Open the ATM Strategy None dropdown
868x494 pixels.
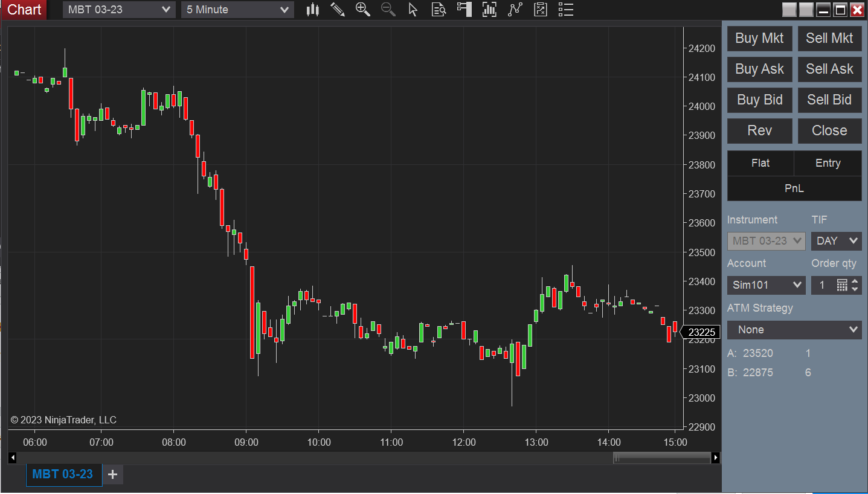click(794, 330)
